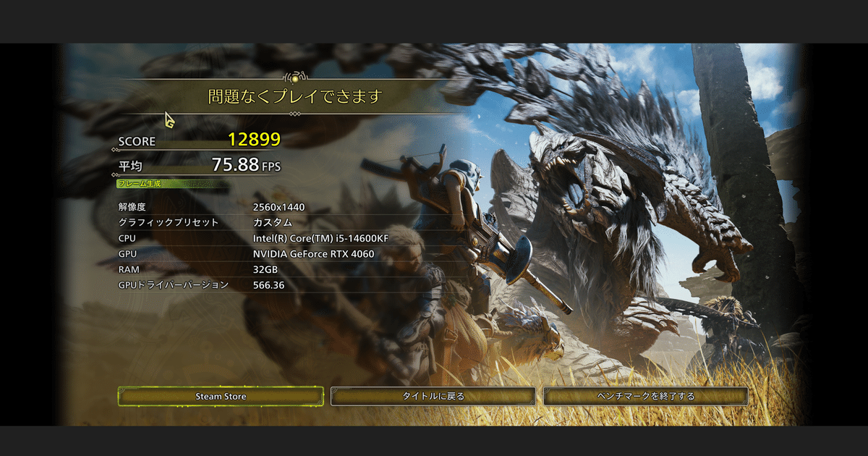Click the GPU row label
This screenshot has width=868, height=456.
pos(127,254)
